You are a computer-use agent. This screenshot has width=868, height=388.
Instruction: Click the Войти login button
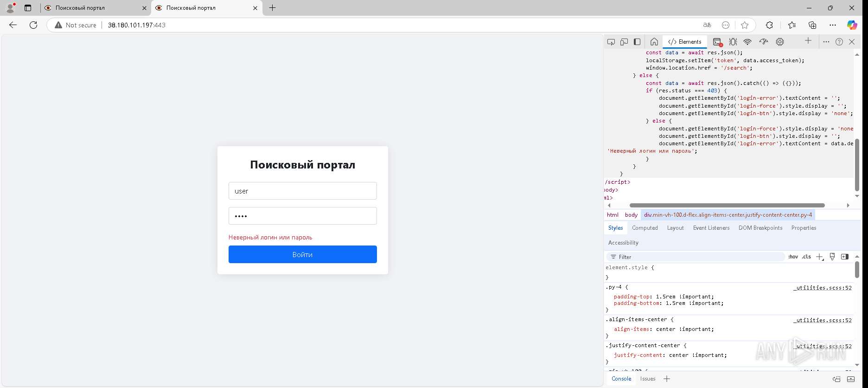click(302, 254)
